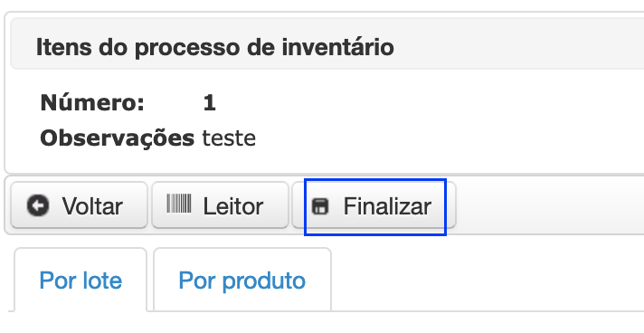Click the gray panel header bar
The width and height of the screenshot is (644, 333).
coord(327,43)
